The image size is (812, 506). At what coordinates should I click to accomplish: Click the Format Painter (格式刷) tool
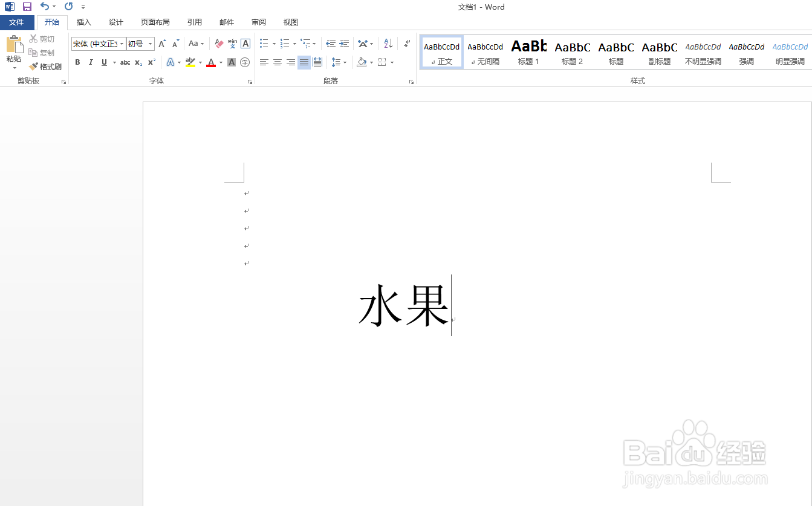click(45, 66)
